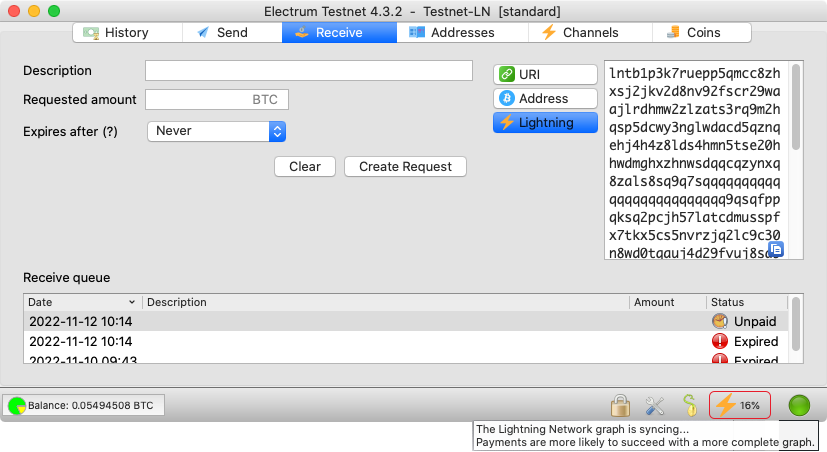The width and height of the screenshot is (827, 452).
Task: Click the balance pie chart icon
Action: coord(17,406)
